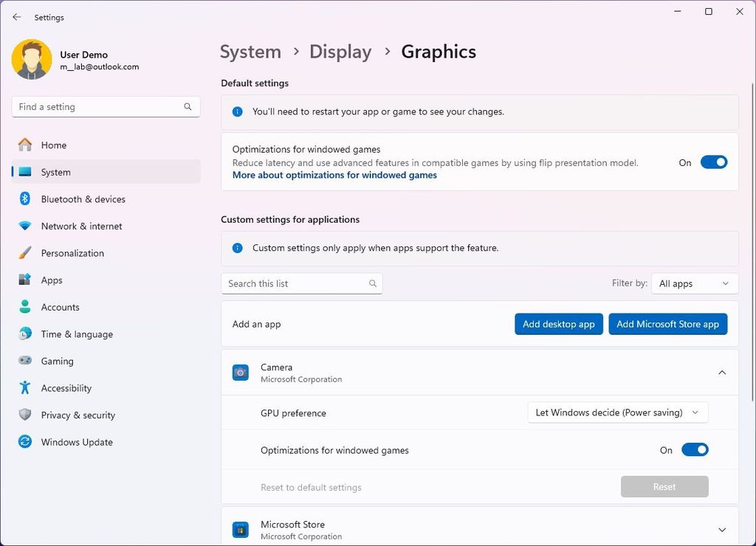The width and height of the screenshot is (756, 546).
Task: Open Bluetooth & devices settings
Action: [83, 198]
